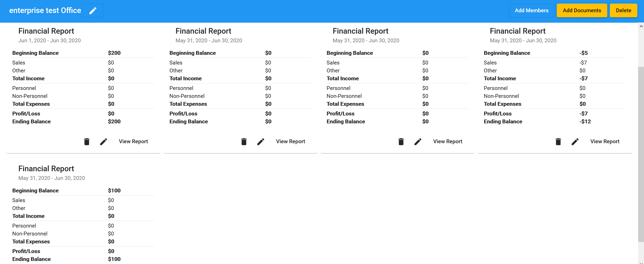Screen dimensions: 644x264
Task: Click the scrollbar up arrow
Action: 641,26
